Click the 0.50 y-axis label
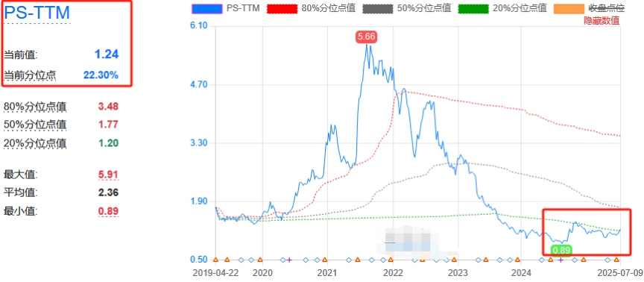 [x=198, y=260]
